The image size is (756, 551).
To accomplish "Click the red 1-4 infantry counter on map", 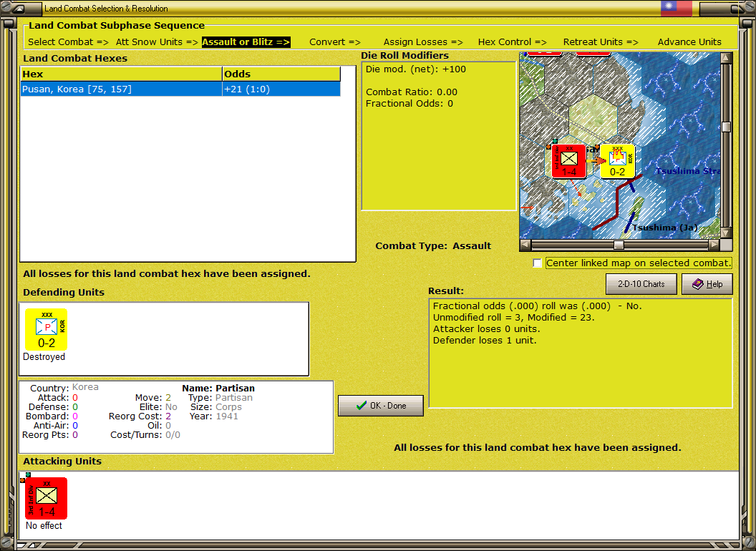I will 568,160.
